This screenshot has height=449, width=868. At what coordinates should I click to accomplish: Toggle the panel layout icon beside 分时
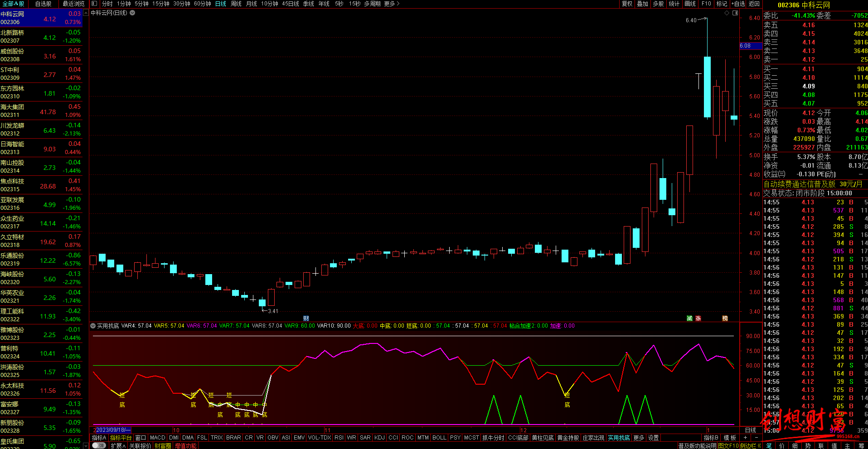[94, 4]
